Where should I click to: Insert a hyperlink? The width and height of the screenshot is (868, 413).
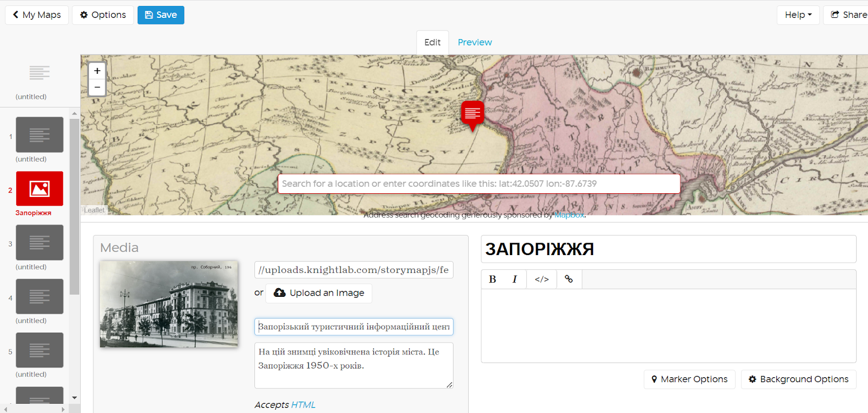(x=569, y=279)
